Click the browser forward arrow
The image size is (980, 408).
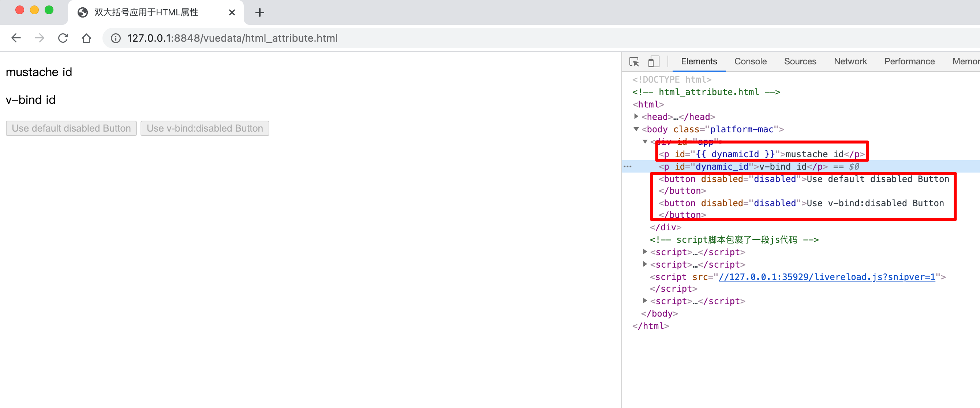point(40,38)
